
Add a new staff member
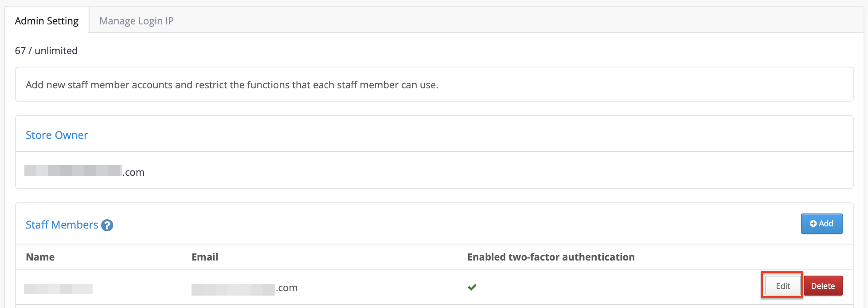(x=821, y=224)
